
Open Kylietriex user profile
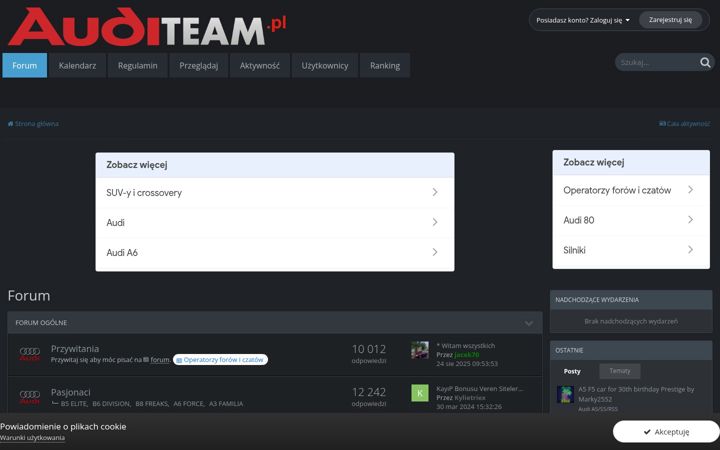tap(470, 398)
